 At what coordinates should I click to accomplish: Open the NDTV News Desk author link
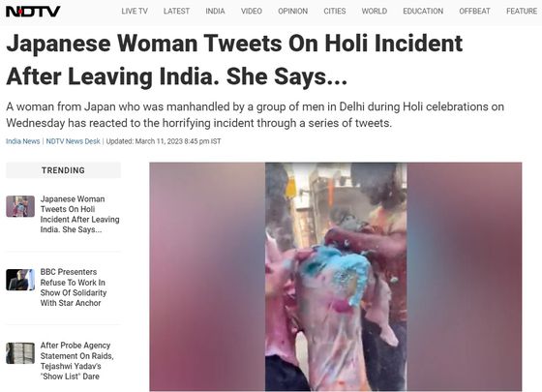[x=73, y=141]
